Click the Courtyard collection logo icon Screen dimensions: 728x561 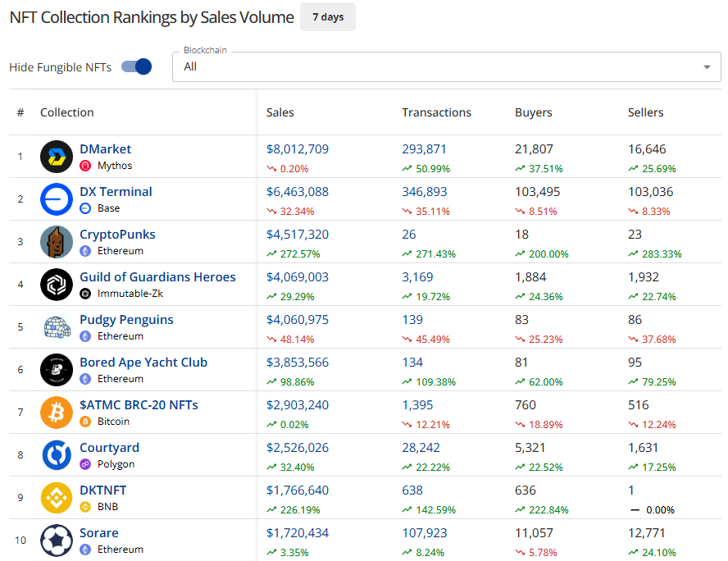point(57,455)
